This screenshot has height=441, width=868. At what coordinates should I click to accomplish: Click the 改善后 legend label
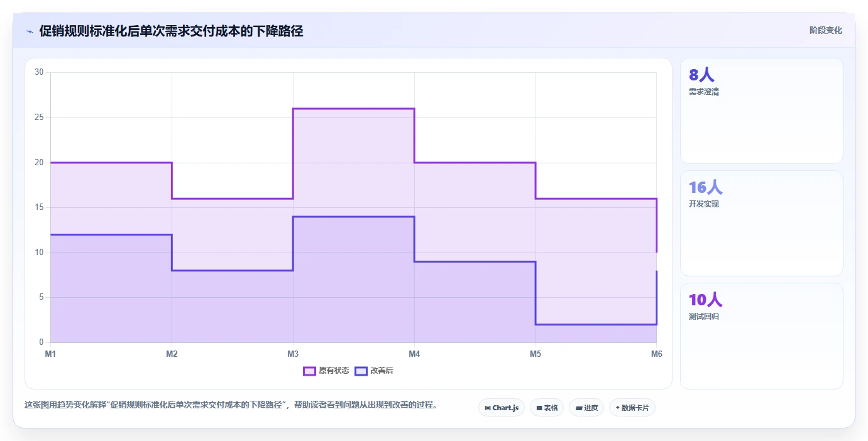[382, 371]
